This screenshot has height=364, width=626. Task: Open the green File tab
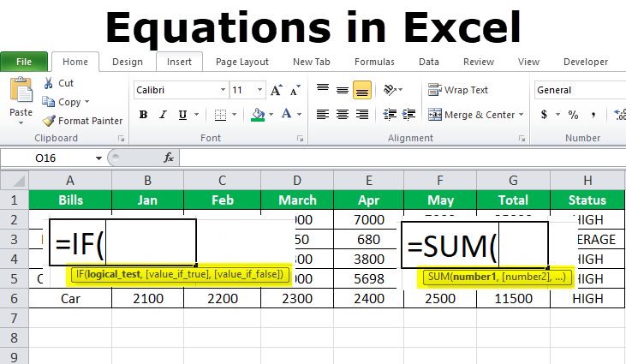pos(24,62)
